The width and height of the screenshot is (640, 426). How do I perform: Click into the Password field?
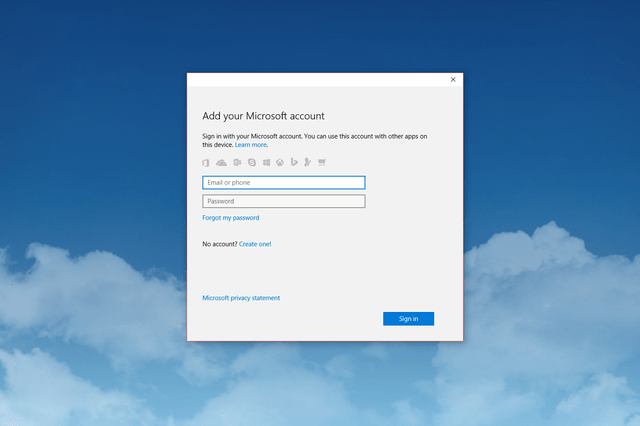[x=284, y=201]
